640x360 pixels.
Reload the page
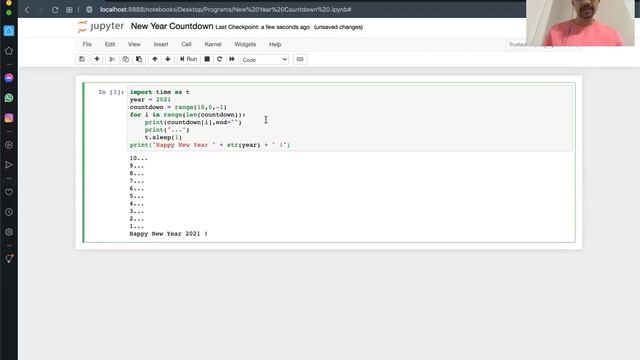click(55, 9)
